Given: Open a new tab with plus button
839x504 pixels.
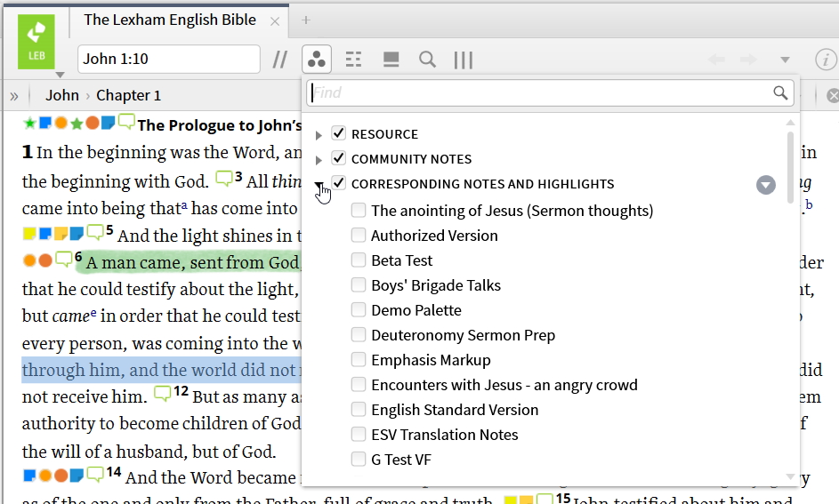Looking at the screenshot, I should click(306, 20).
